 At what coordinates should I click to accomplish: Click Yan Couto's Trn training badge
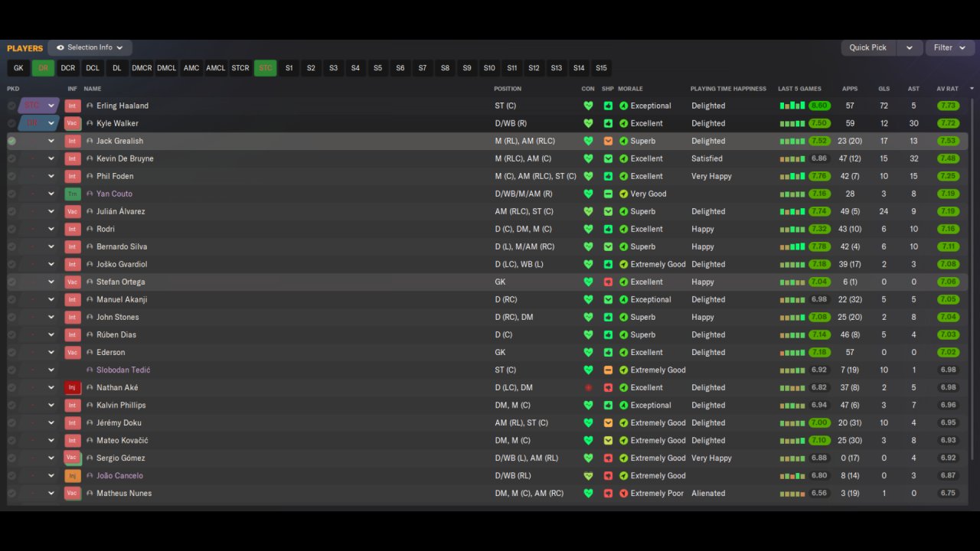click(72, 194)
